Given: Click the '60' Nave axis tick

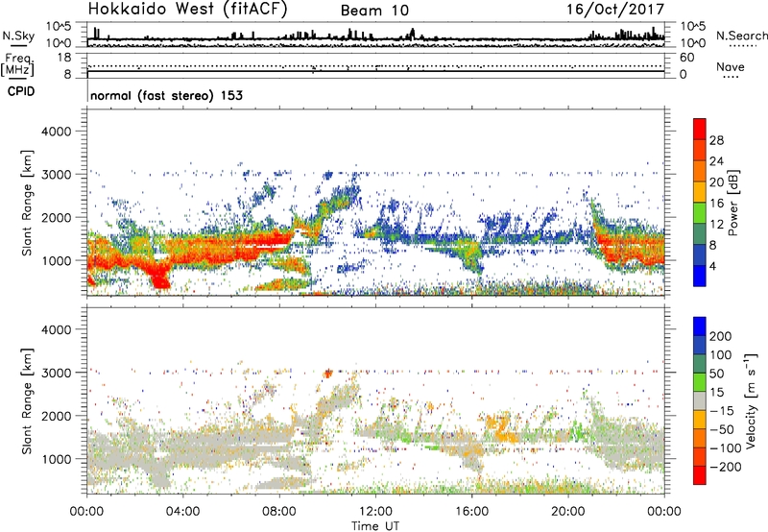Looking at the screenshot, I should [x=686, y=58].
